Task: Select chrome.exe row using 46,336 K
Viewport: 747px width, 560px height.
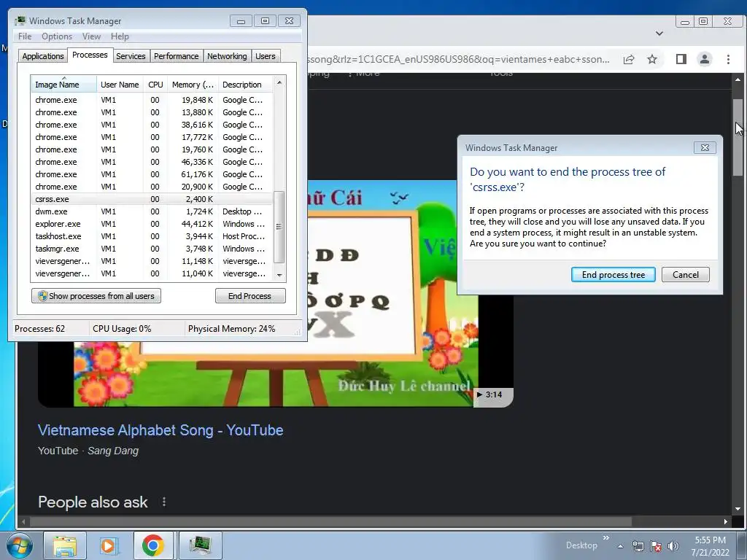Action: coord(152,162)
